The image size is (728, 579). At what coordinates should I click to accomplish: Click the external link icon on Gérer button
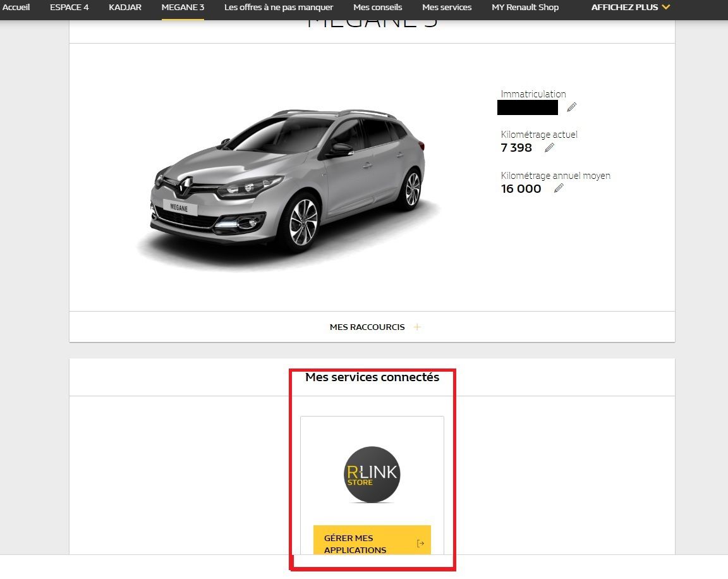point(421,543)
